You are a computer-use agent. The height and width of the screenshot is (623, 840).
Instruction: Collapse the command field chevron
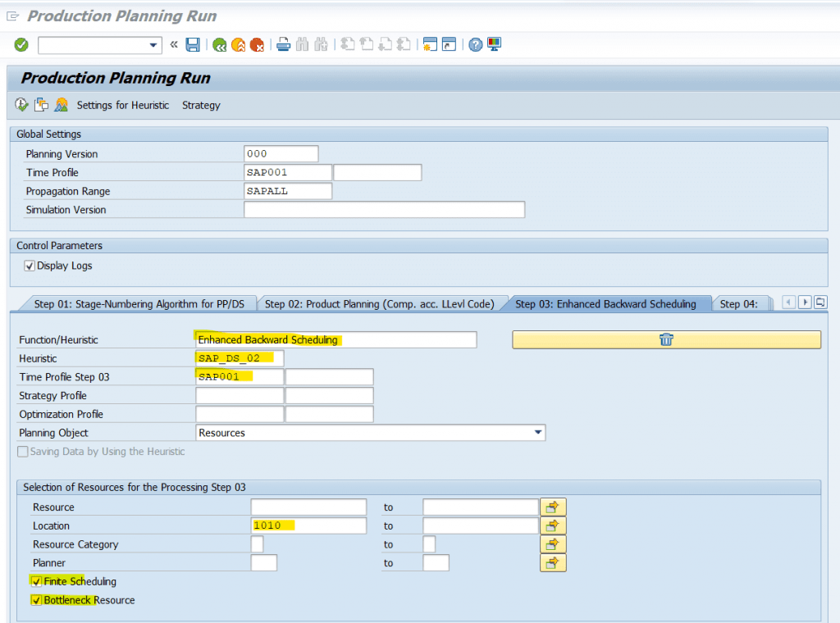coord(174,45)
